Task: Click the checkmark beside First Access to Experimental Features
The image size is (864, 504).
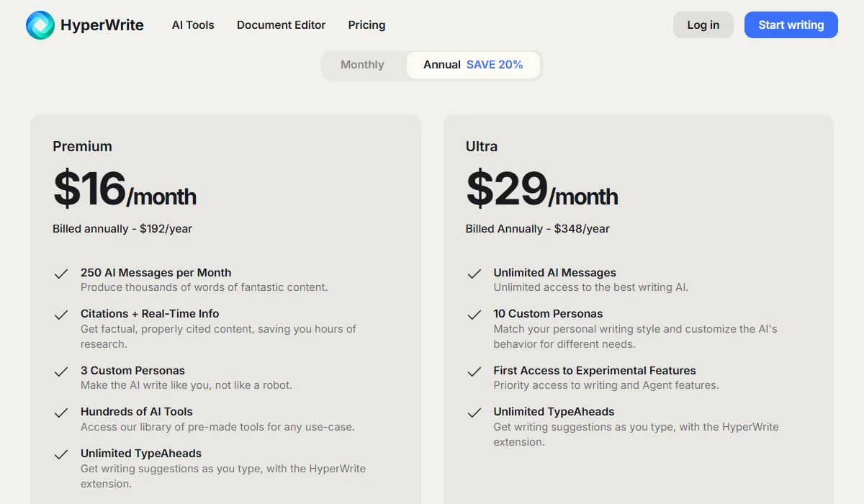Action: (474, 372)
